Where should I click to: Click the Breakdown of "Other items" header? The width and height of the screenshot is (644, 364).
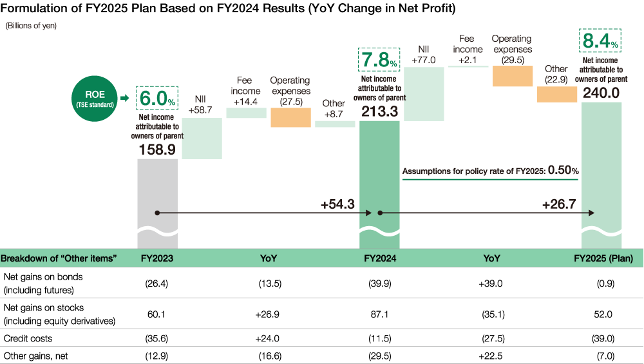59,258
